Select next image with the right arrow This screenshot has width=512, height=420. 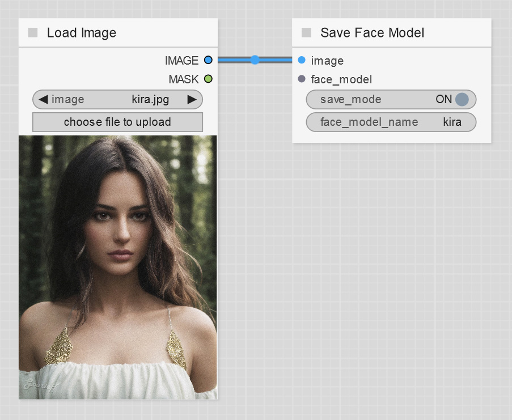[192, 100]
